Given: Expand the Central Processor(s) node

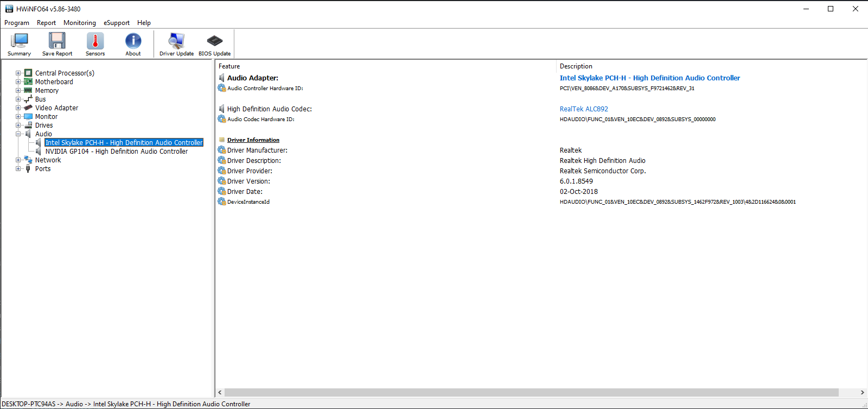Looking at the screenshot, I should pos(18,73).
